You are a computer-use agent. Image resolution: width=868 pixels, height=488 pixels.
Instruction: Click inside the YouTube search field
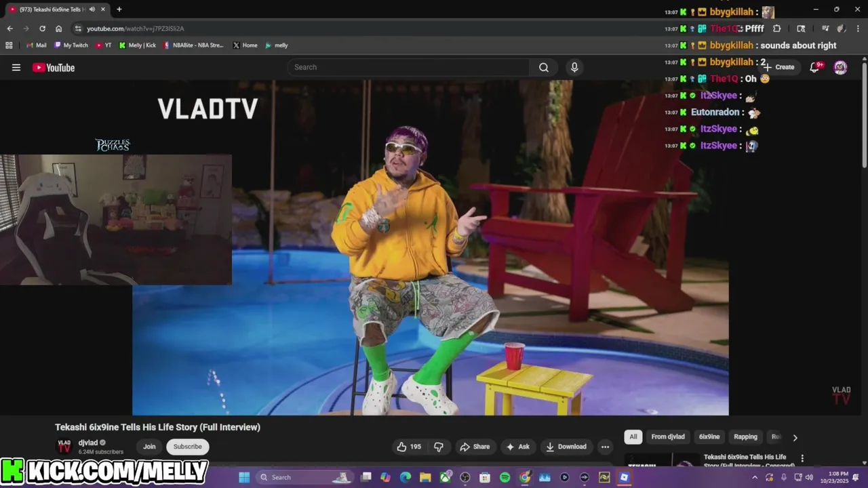(409, 67)
